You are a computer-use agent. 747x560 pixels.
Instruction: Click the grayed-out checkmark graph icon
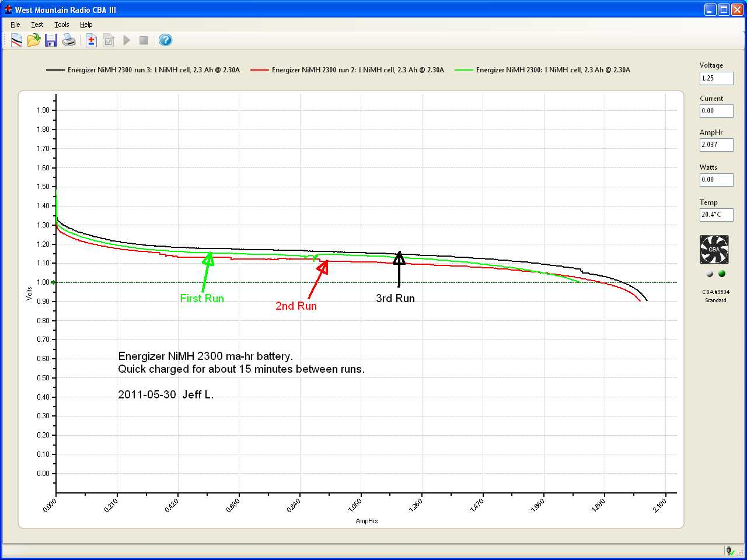109,40
